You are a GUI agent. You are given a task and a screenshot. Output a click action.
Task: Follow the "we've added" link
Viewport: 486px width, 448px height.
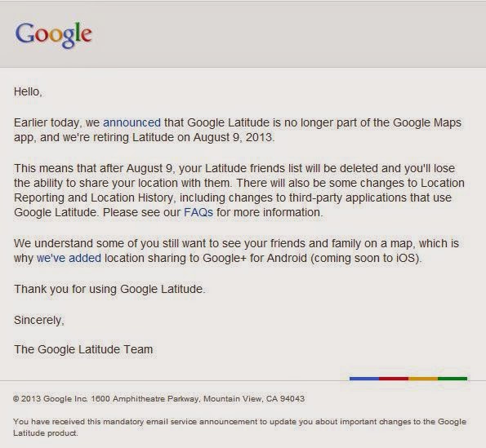point(69,258)
